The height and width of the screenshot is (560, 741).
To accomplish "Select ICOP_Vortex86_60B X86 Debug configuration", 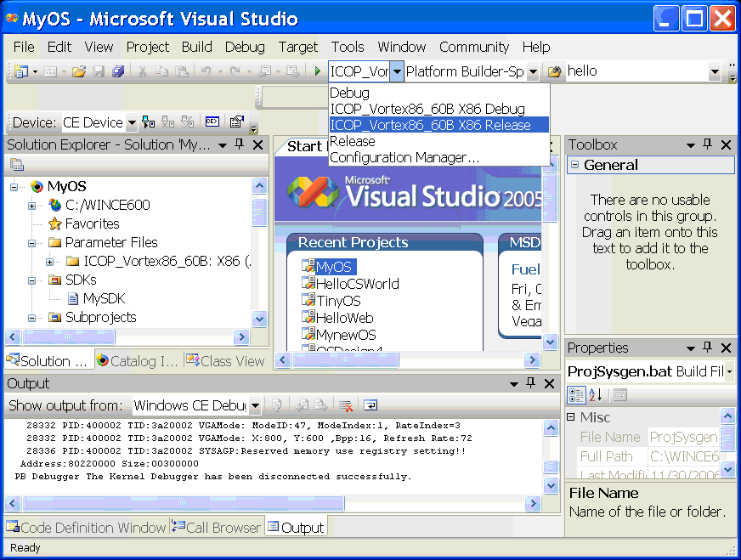I will 439,109.
